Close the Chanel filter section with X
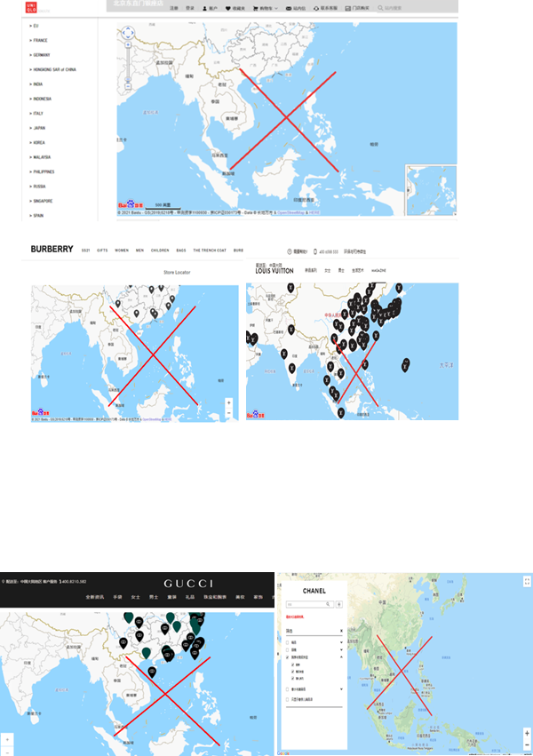The image size is (533, 756). (x=341, y=631)
